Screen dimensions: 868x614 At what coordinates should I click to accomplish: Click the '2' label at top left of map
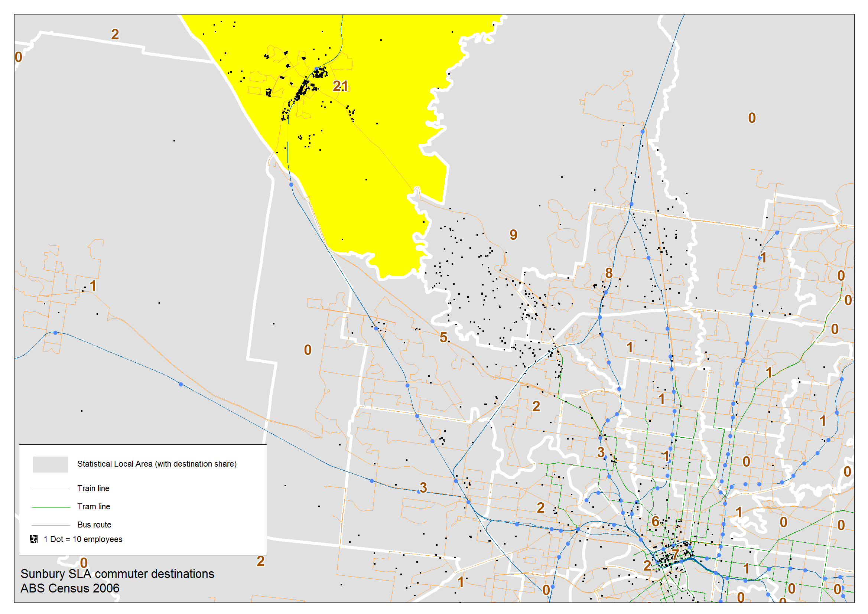[115, 35]
